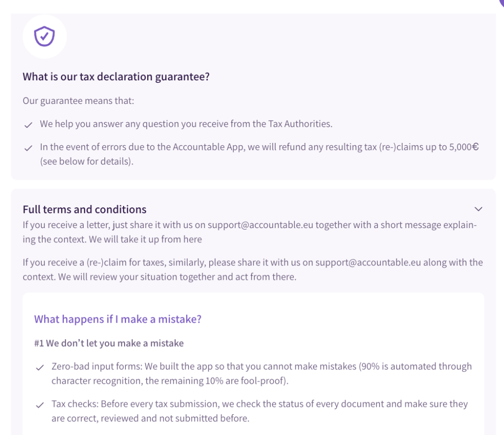
Task: Click checkmark next to Zero-bad input forms
Action: pyautogui.click(x=40, y=368)
